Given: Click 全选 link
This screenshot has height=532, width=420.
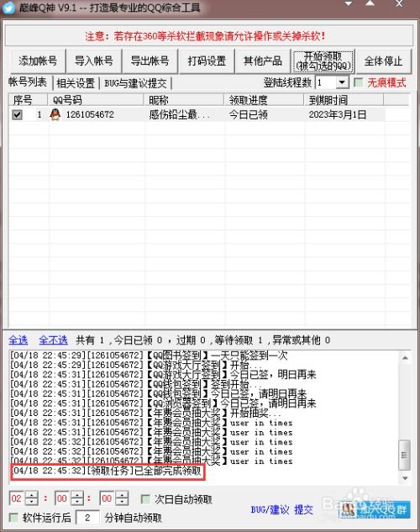Looking at the screenshot, I should click(x=18, y=340).
